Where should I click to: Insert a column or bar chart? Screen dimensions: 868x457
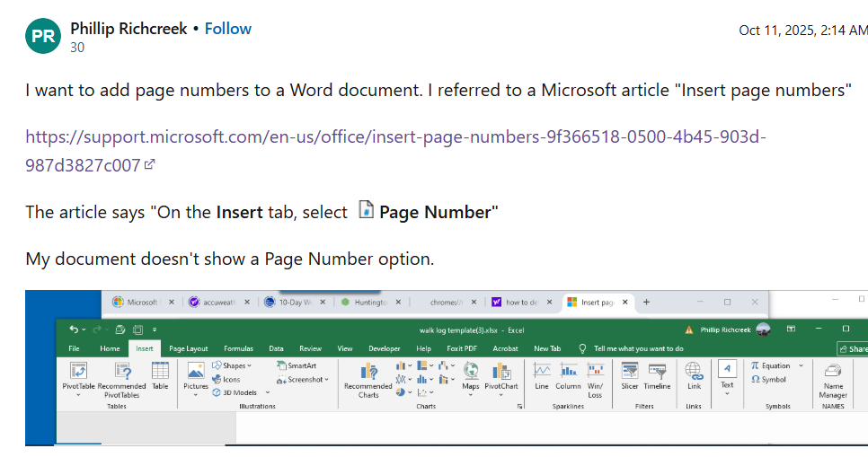pyautogui.click(x=401, y=365)
